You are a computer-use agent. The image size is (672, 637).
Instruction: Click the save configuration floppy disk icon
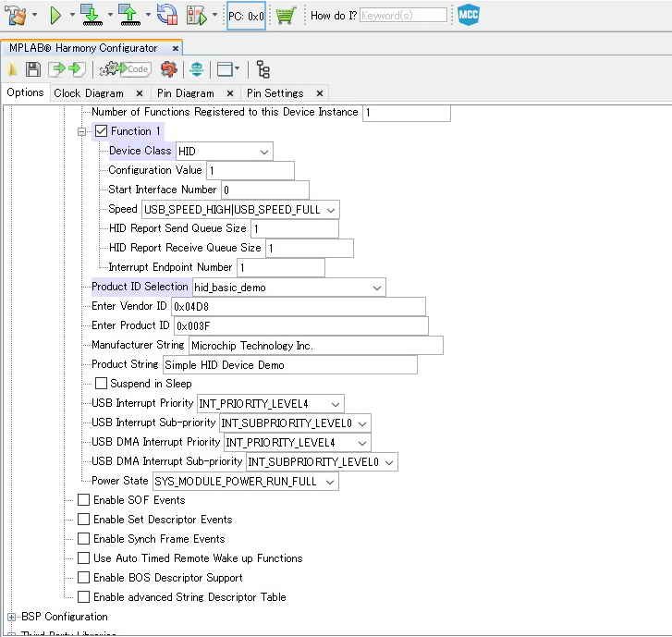tap(33, 69)
